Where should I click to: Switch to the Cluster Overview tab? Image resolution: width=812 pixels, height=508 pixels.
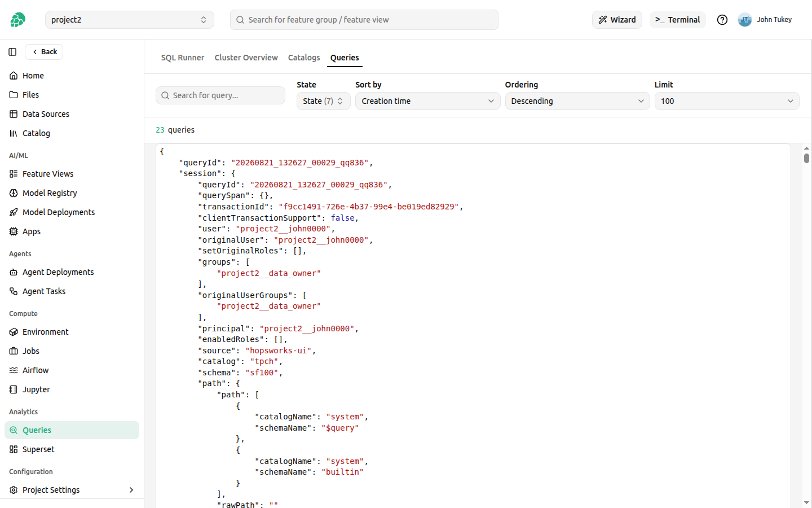[246, 58]
